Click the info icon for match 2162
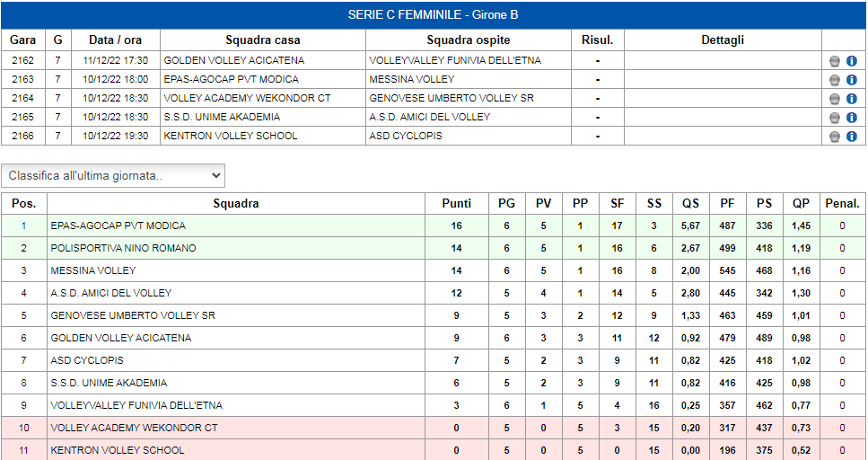Viewport: 868px width, 460px height. pos(851,61)
